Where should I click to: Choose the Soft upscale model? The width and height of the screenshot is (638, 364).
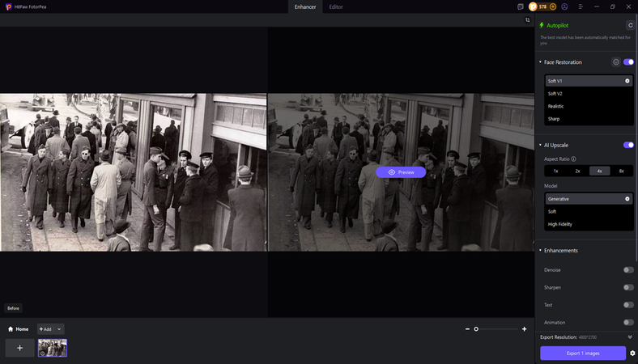pyautogui.click(x=589, y=211)
